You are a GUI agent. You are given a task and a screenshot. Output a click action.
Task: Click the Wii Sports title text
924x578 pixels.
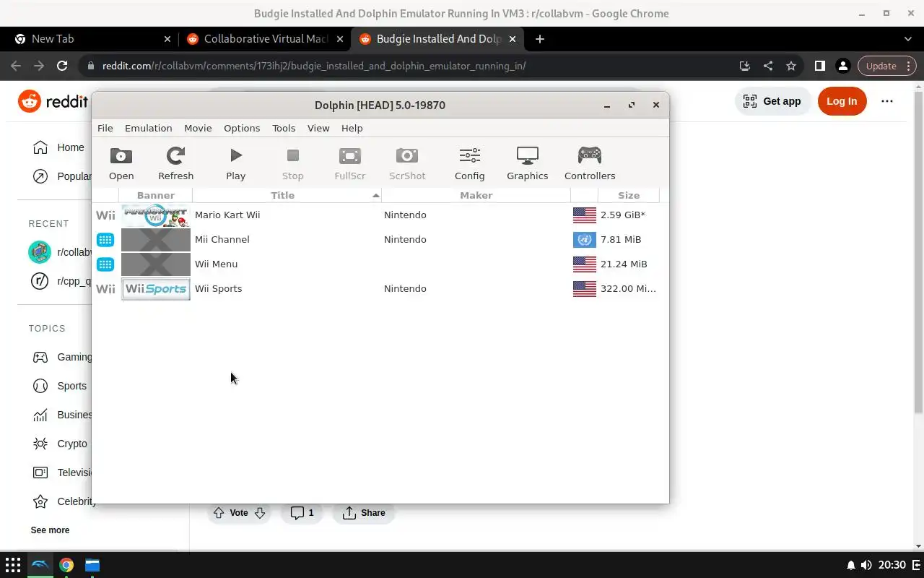[218, 288]
